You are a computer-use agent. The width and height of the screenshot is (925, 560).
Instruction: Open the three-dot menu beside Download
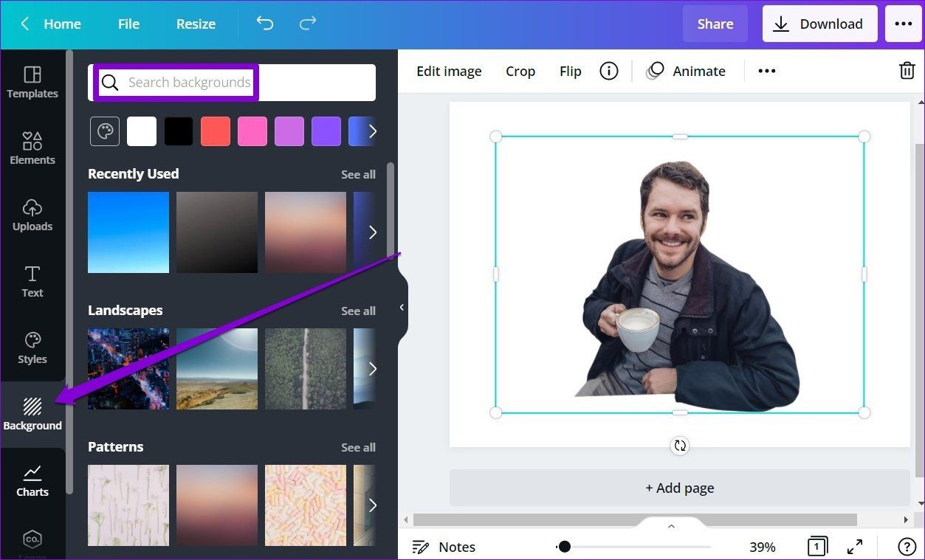[904, 24]
